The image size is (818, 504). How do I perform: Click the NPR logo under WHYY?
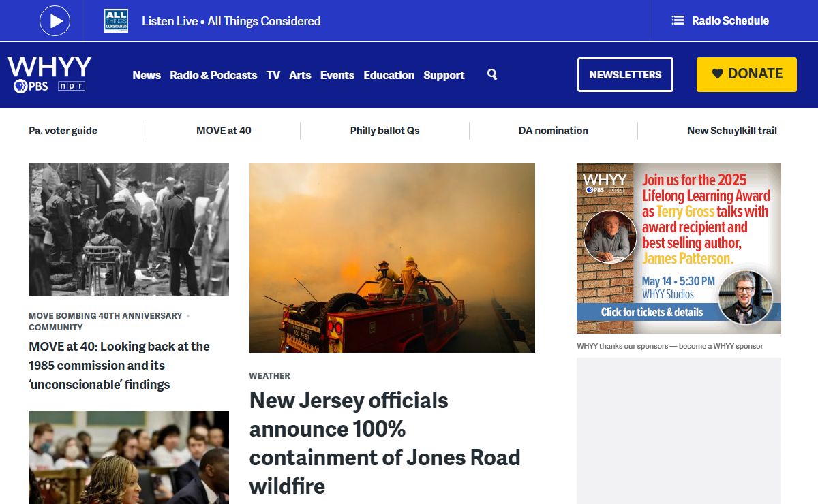pos(72,86)
